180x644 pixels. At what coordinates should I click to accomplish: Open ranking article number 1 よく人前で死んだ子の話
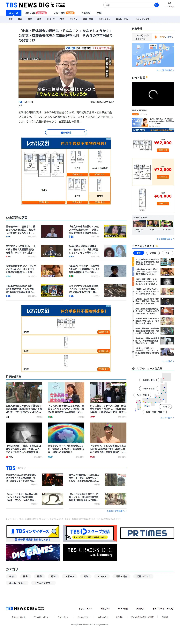tap(153, 262)
